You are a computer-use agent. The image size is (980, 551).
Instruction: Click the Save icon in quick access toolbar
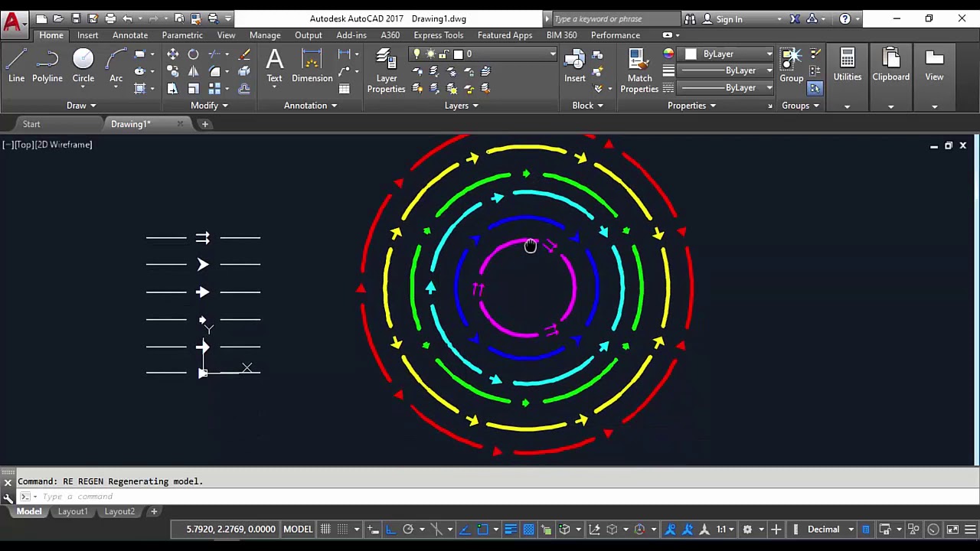click(x=76, y=18)
